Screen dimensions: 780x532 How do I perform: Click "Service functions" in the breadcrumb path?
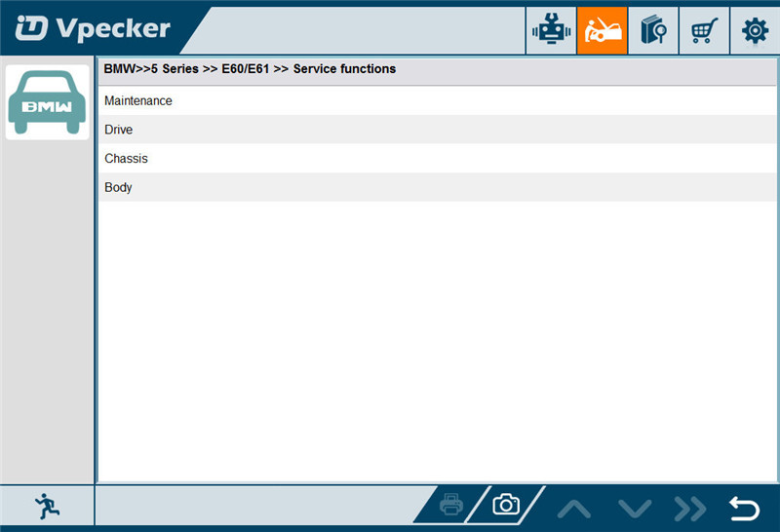coord(344,69)
